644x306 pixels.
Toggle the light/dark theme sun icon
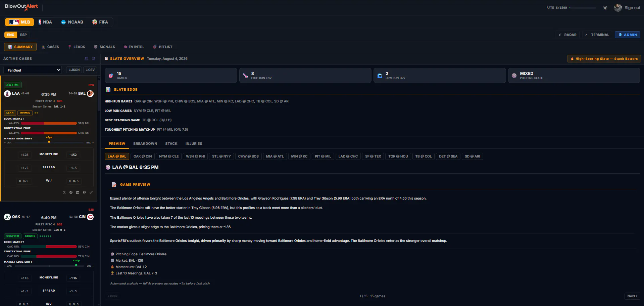[x=605, y=8]
